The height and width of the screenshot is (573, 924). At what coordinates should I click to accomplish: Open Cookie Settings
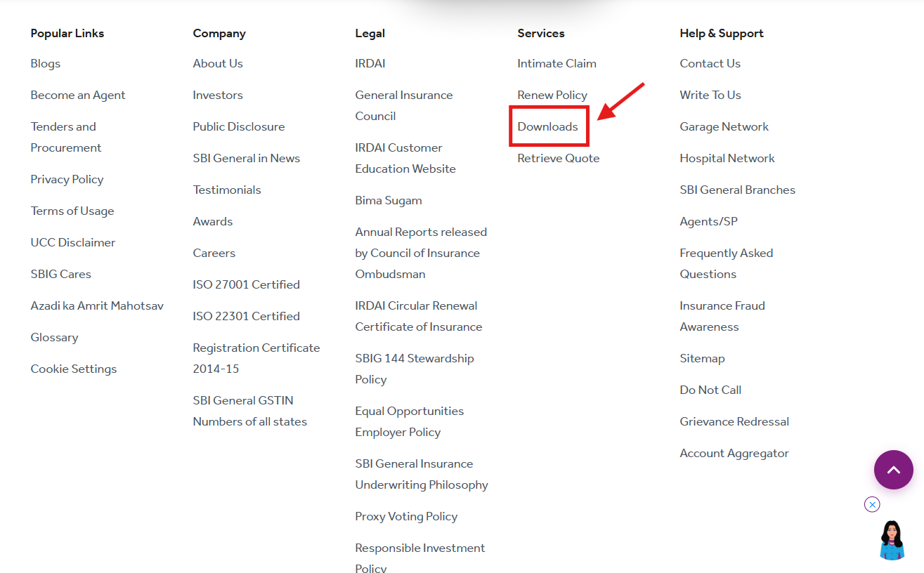point(74,369)
